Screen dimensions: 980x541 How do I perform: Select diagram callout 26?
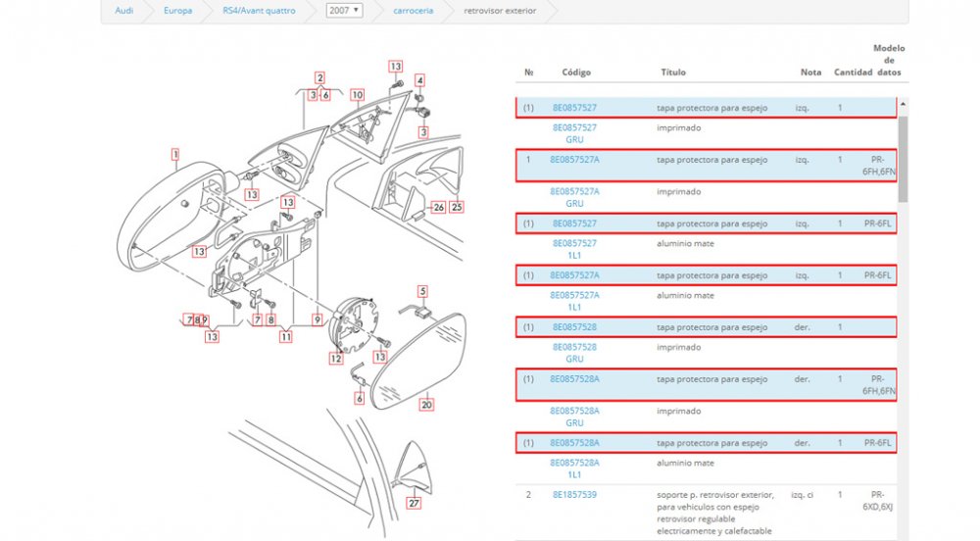point(439,208)
